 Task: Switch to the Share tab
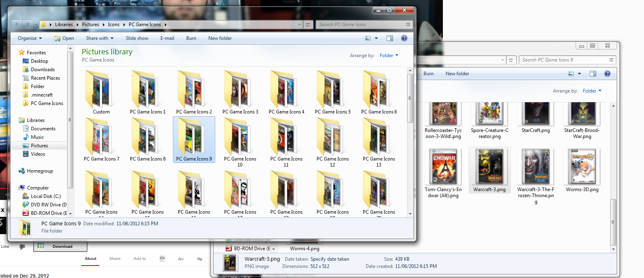click(x=115, y=259)
